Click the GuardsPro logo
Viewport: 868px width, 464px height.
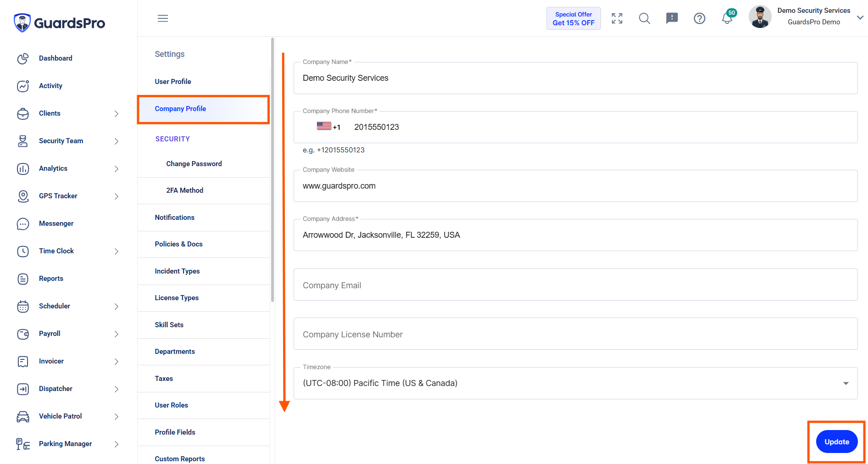(x=60, y=22)
